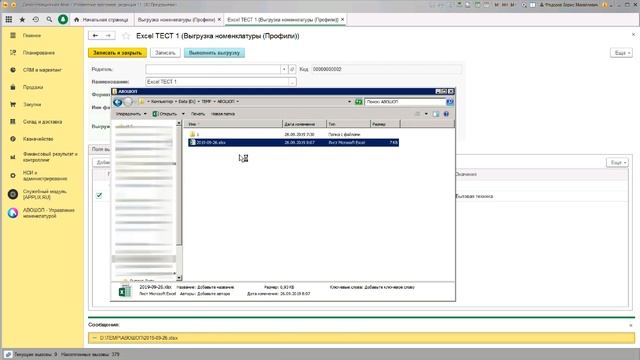Click the Компьютер breadcrumb in the Explorer address bar
640x360 pixels.
(x=162, y=102)
